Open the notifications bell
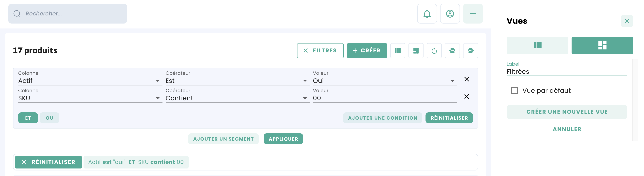Viewport: 644px width, 176px height. (427, 14)
